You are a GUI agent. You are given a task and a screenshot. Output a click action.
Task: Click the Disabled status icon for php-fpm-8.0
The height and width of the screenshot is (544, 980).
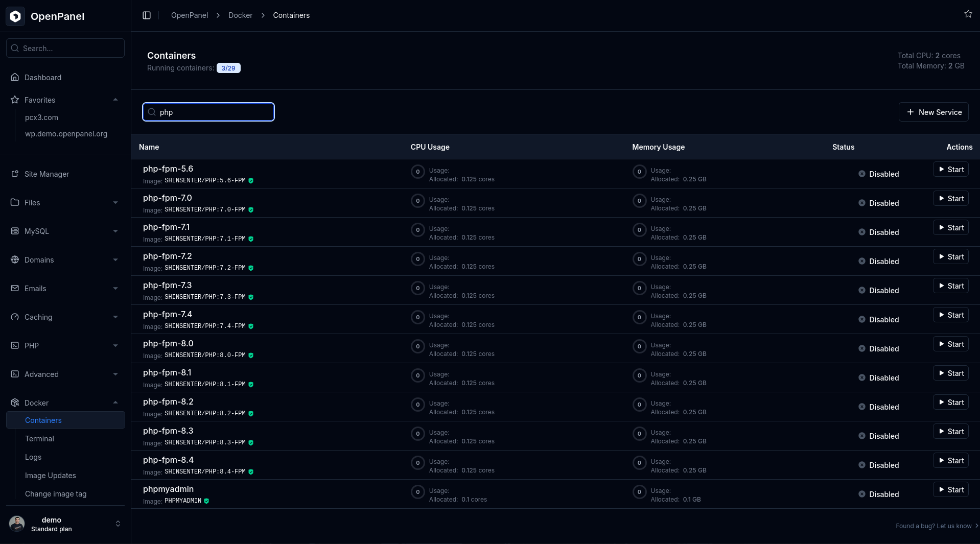click(x=862, y=348)
